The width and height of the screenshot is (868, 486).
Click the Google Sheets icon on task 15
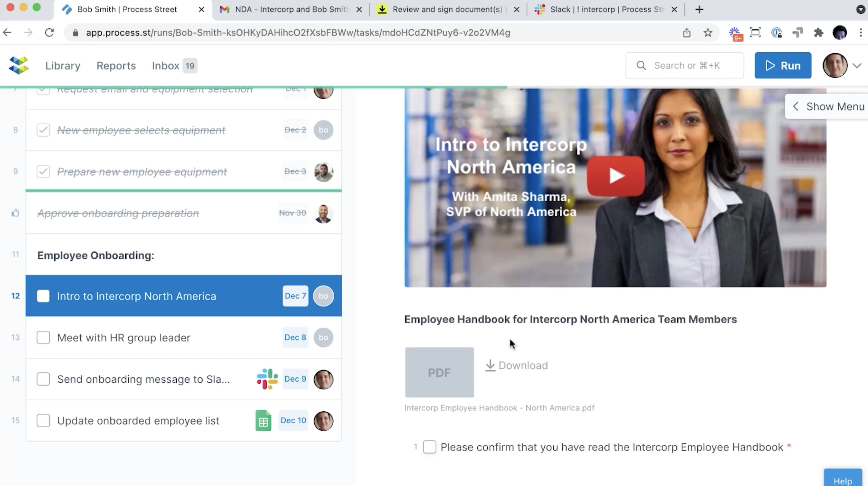tap(263, 420)
